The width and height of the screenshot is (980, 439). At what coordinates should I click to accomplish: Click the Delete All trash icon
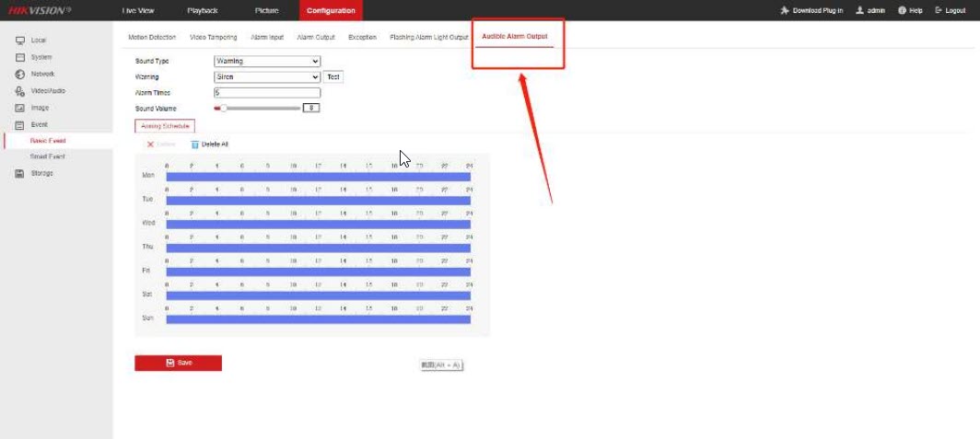(194, 144)
